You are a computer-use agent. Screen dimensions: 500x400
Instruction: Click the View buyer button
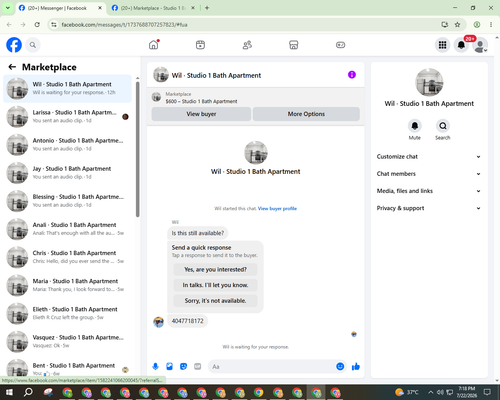click(201, 114)
